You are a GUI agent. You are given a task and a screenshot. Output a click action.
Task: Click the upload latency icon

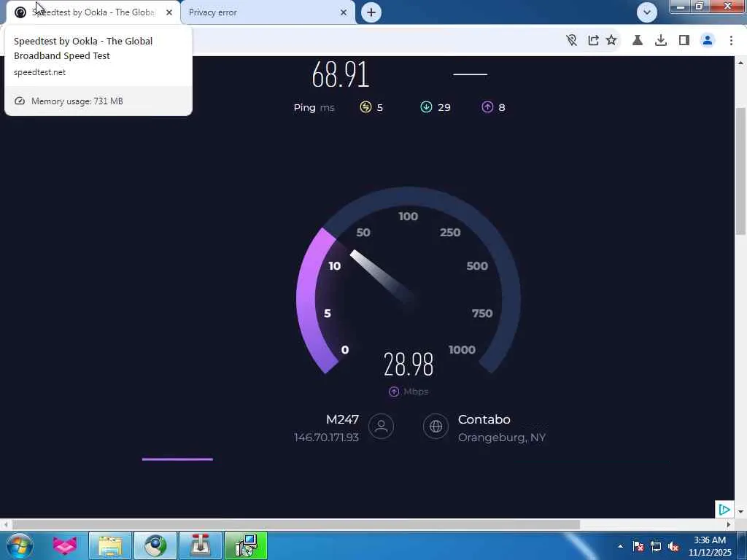click(487, 107)
